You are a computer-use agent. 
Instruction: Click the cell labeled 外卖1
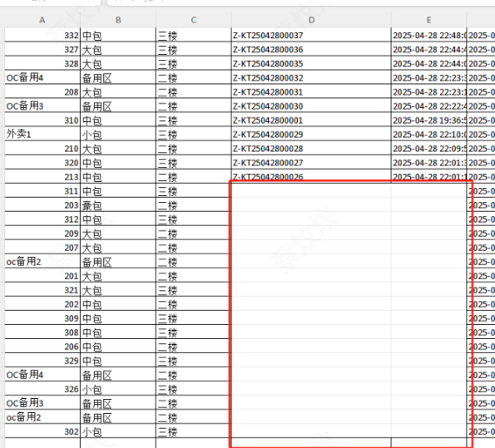(x=42, y=135)
